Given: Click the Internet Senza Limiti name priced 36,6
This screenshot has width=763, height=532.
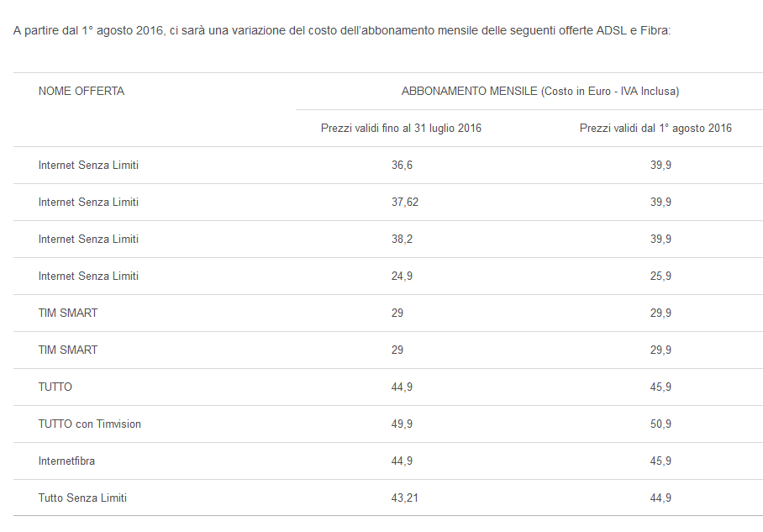Looking at the screenshot, I should tap(88, 166).
